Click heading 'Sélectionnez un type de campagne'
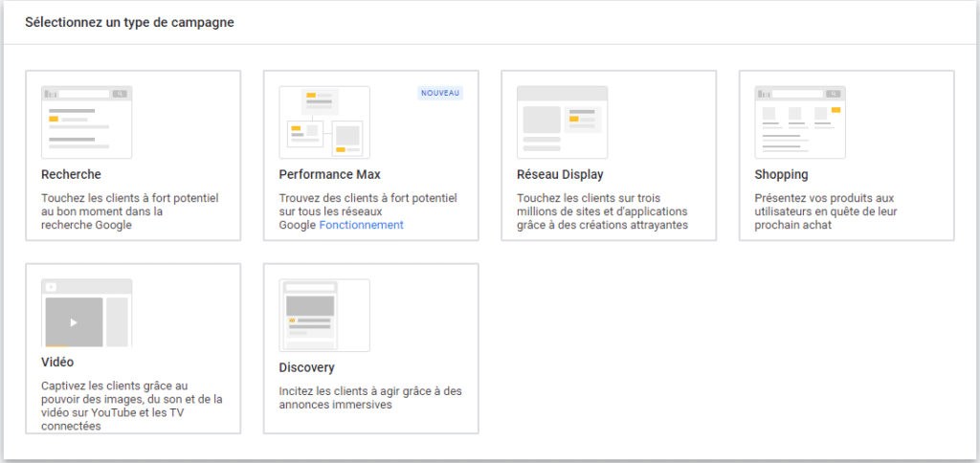Image resolution: width=980 pixels, height=463 pixels. [129, 23]
